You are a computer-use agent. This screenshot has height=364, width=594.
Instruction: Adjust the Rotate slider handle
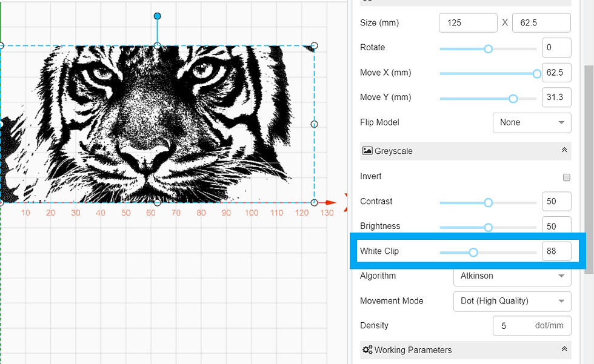[x=489, y=49]
